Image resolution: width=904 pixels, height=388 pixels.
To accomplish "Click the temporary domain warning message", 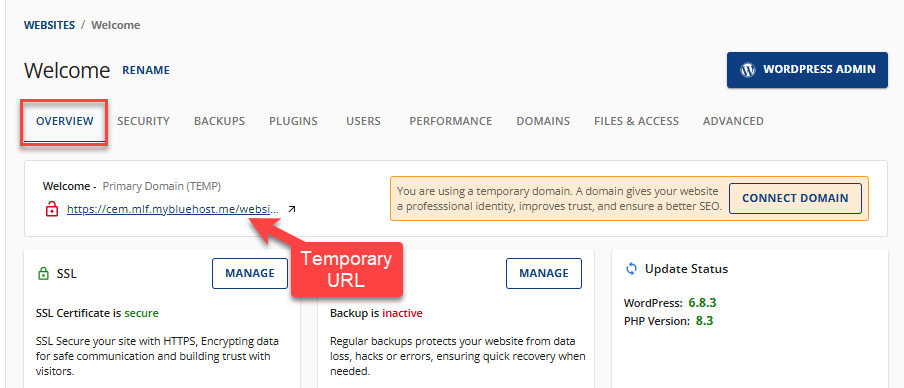I will point(559,198).
